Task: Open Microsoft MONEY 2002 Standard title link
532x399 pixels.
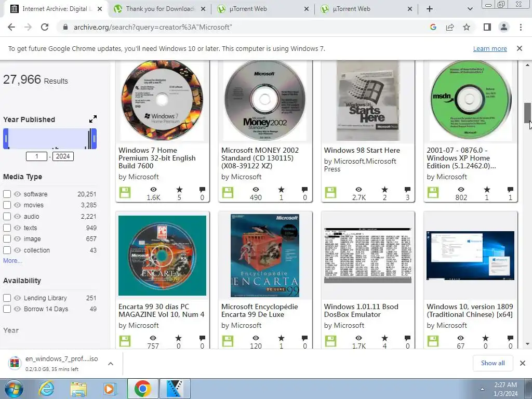Action: click(260, 158)
